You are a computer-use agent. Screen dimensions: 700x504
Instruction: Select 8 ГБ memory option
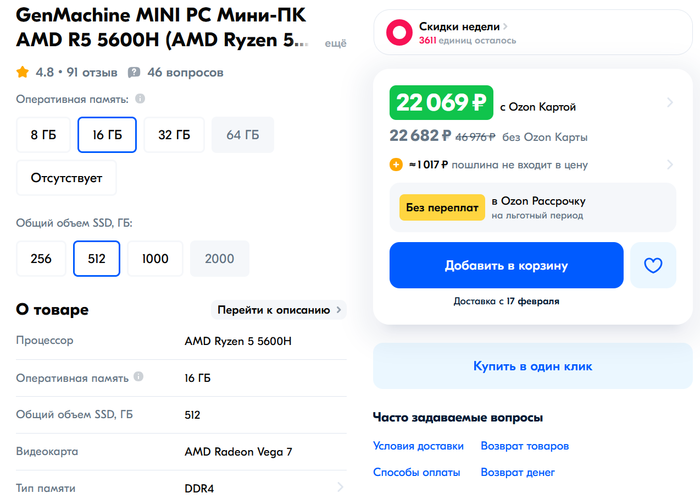[43, 135]
